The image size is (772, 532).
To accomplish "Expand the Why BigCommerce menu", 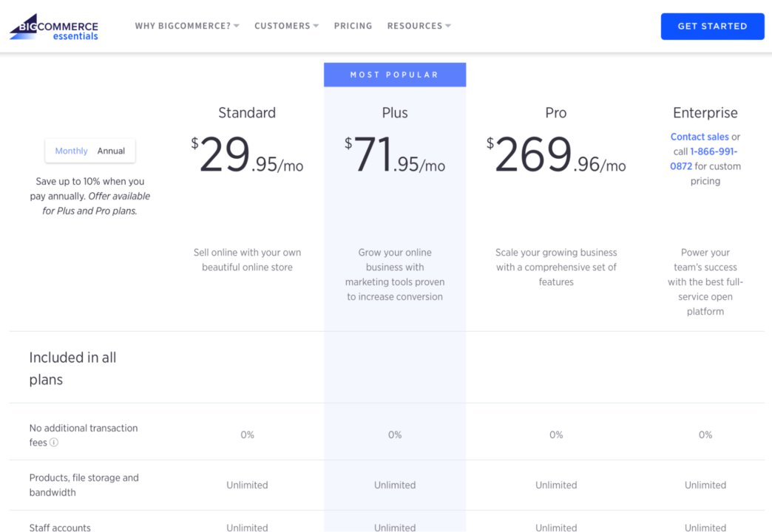I will 187,26.
